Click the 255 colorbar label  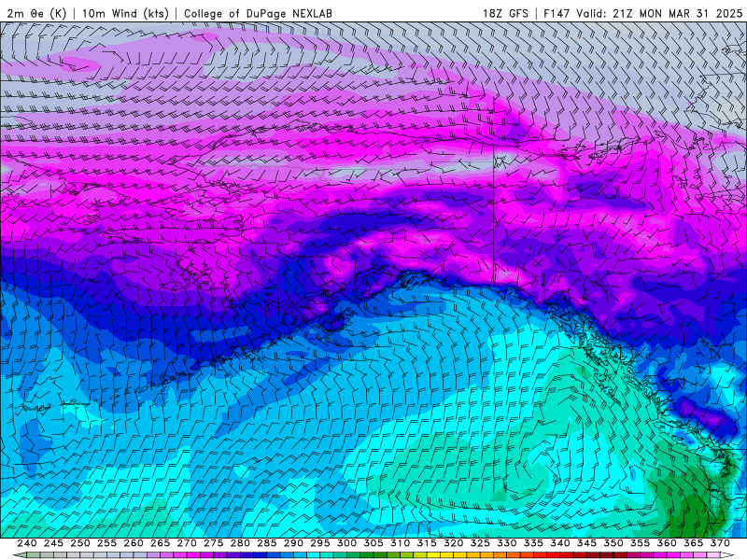point(106,543)
